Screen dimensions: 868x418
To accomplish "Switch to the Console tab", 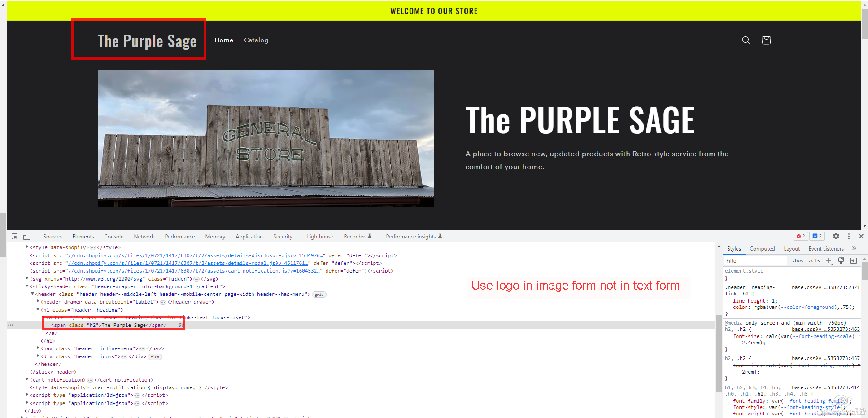I will [114, 237].
